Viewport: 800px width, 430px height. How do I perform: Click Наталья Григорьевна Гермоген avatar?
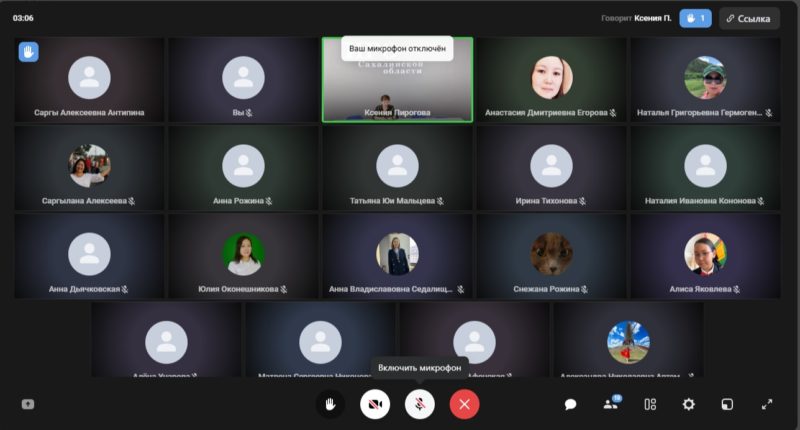pos(706,78)
